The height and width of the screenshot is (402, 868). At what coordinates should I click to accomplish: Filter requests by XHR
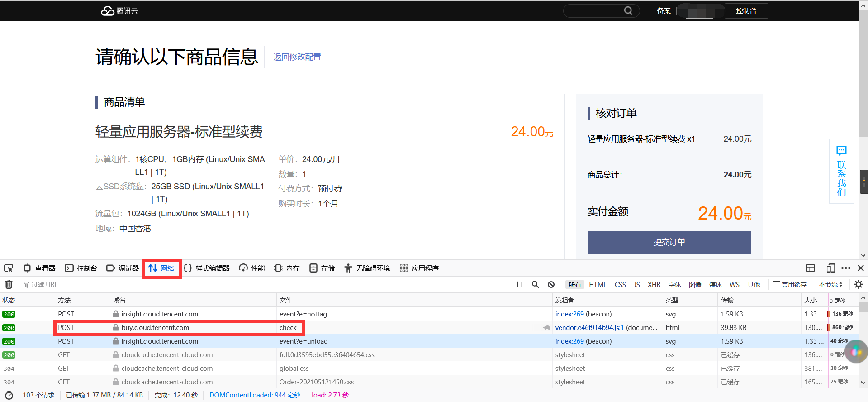[x=654, y=284]
